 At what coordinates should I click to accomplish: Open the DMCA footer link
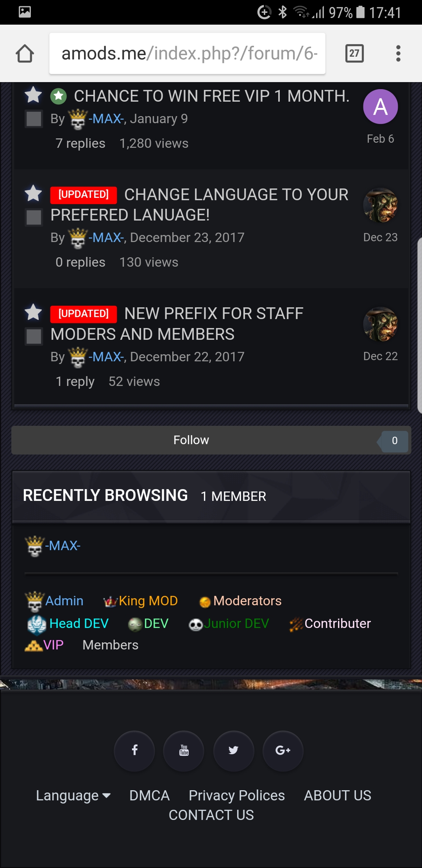tap(149, 796)
